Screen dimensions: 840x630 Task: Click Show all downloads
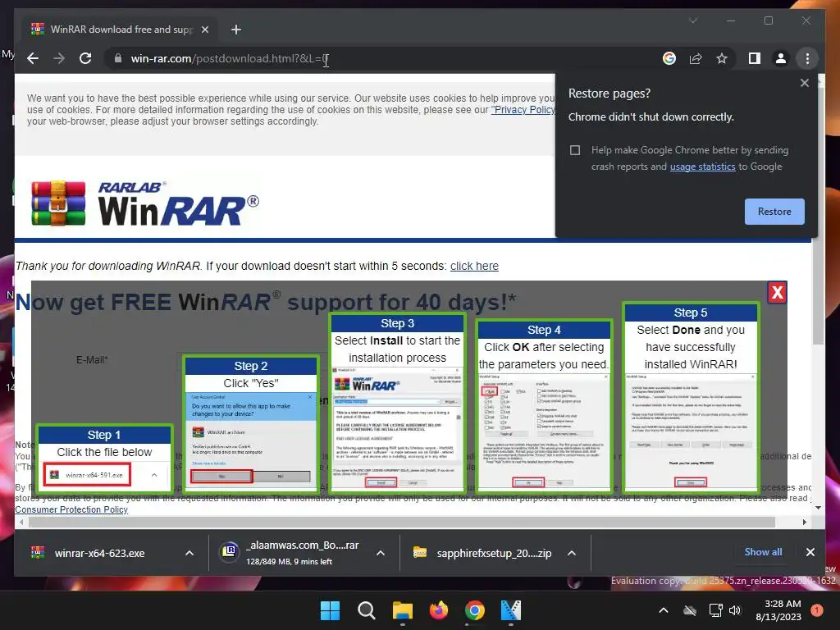point(763,552)
